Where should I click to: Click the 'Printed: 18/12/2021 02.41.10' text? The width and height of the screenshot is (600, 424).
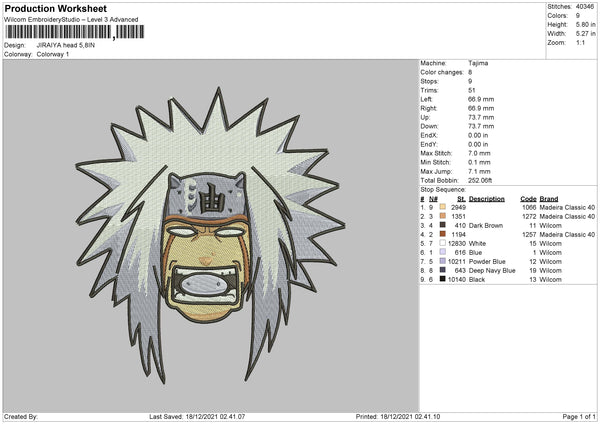[x=398, y=416]
